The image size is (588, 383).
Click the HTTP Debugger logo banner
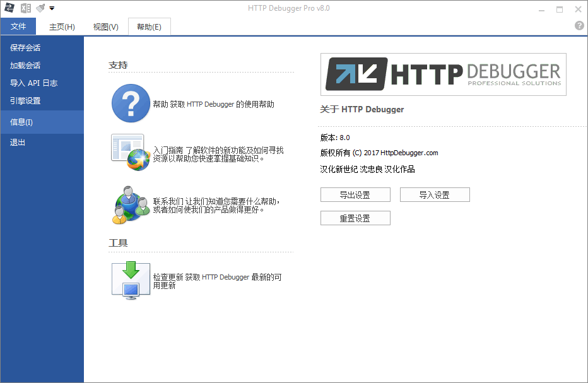tap(444, 74)
